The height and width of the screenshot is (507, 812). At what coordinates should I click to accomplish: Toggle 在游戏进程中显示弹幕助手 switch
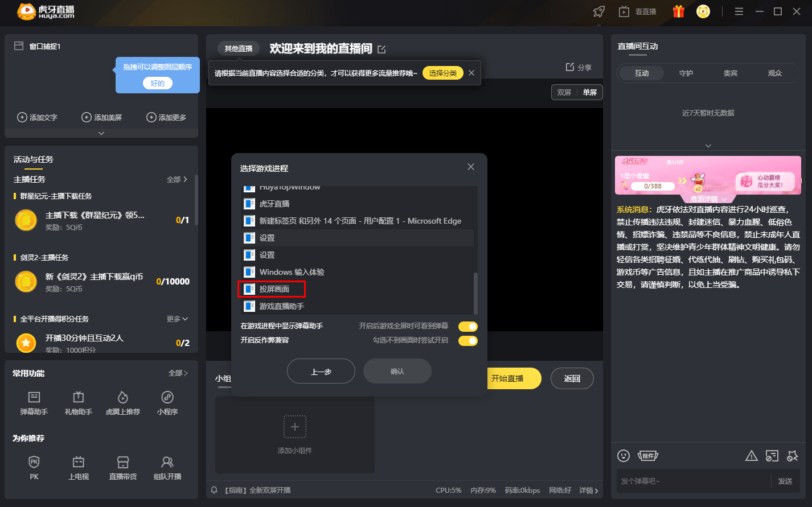click(x=468, y=326)
